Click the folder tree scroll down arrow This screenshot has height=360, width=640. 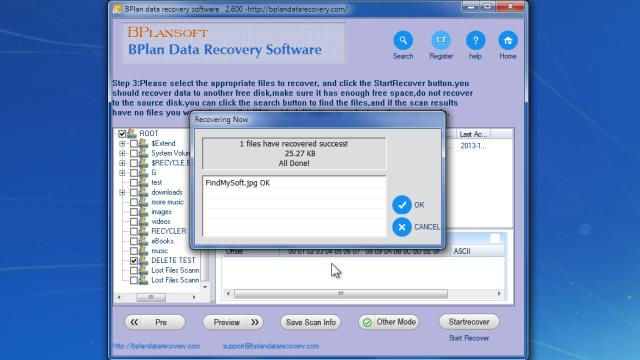pyautogui.click(x=205, y=287)
